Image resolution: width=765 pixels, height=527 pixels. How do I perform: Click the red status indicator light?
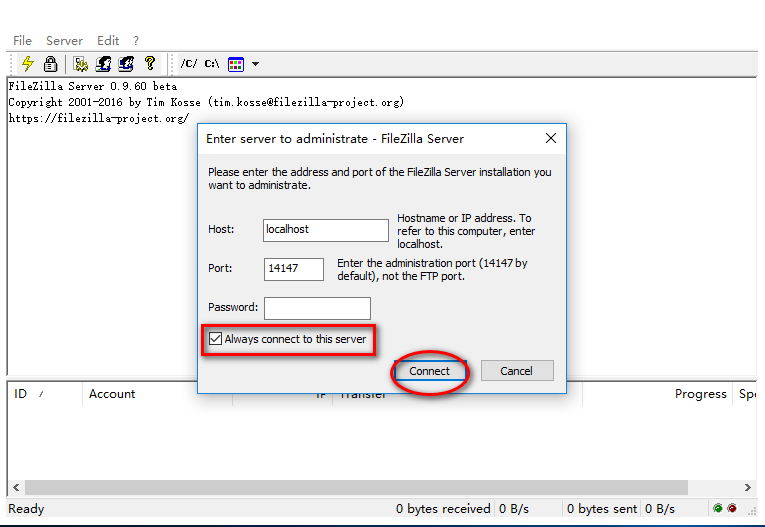[x=732, y=508]
